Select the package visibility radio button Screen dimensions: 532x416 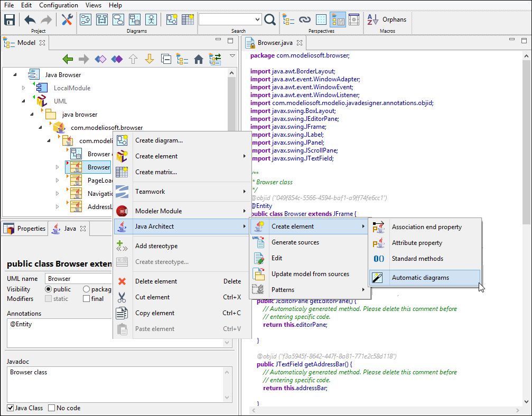coord(86,289)
